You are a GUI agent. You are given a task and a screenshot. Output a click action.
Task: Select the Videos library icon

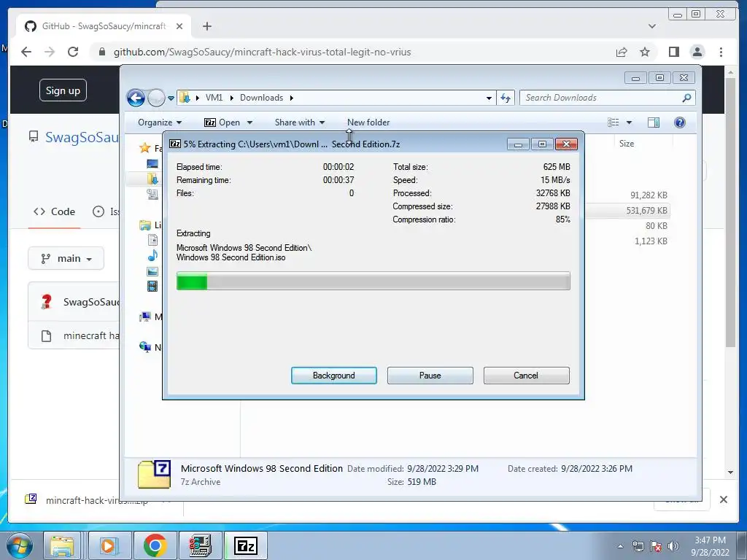click(152, 286)
